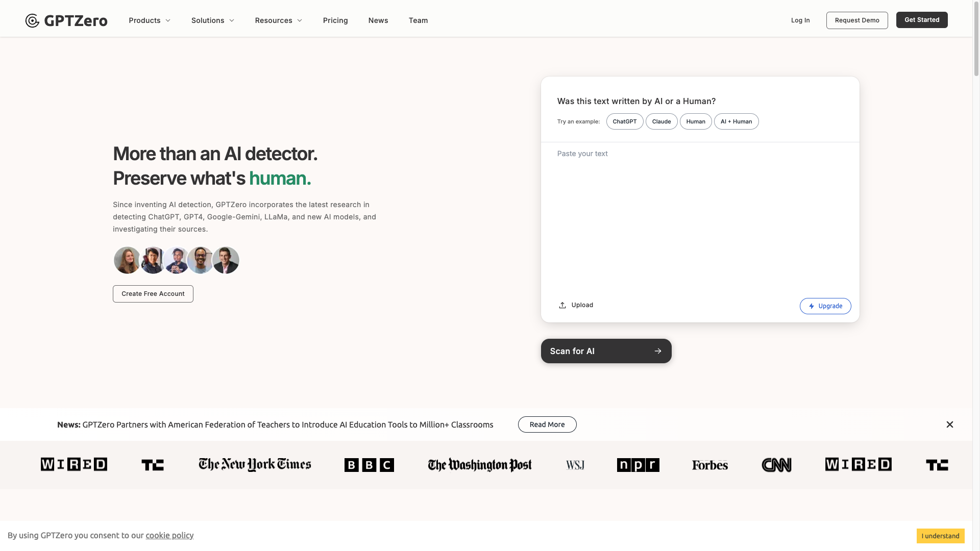
Task: Click the first WIRED logo
Action: pyautogui.click(x=74, y=464)
